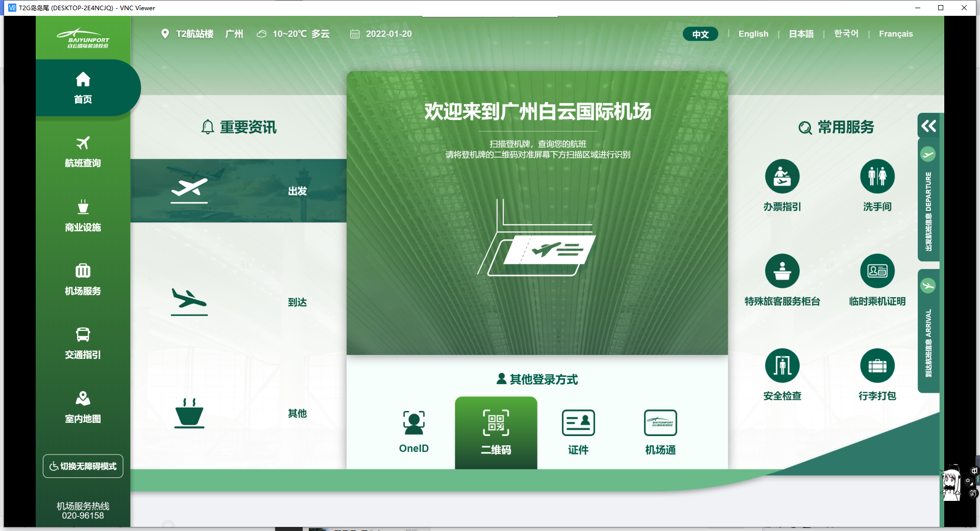This screenshot has height=531, width=980.
Task: Switch language to 日本語
Action: 801,34
